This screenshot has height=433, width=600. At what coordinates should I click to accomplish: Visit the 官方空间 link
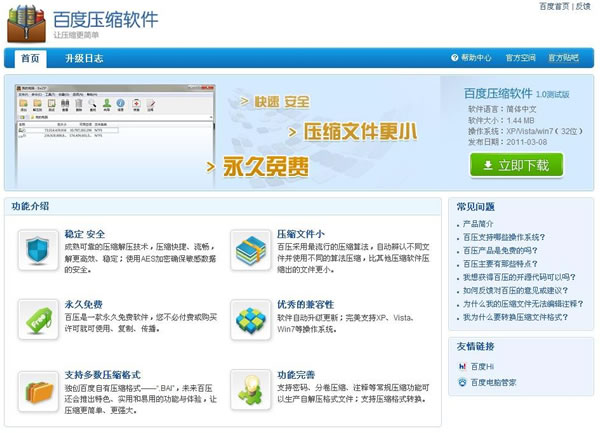click(520, 58)
